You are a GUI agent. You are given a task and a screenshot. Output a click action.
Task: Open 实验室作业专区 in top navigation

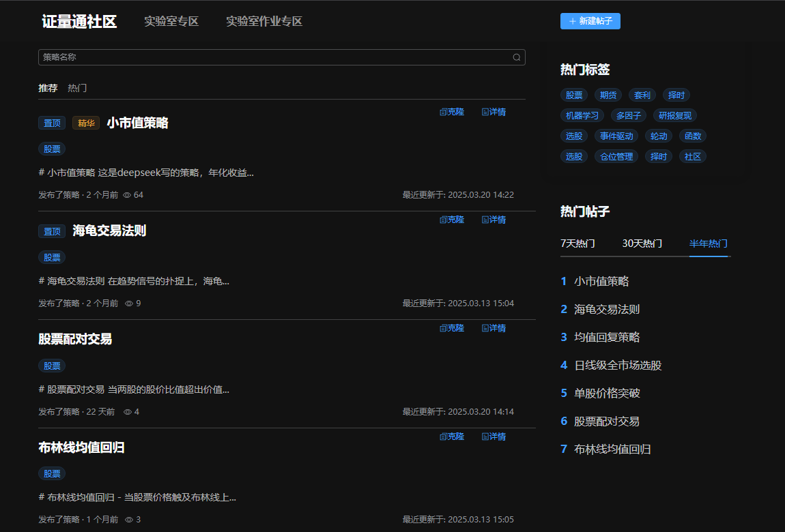tap(264, 21)
